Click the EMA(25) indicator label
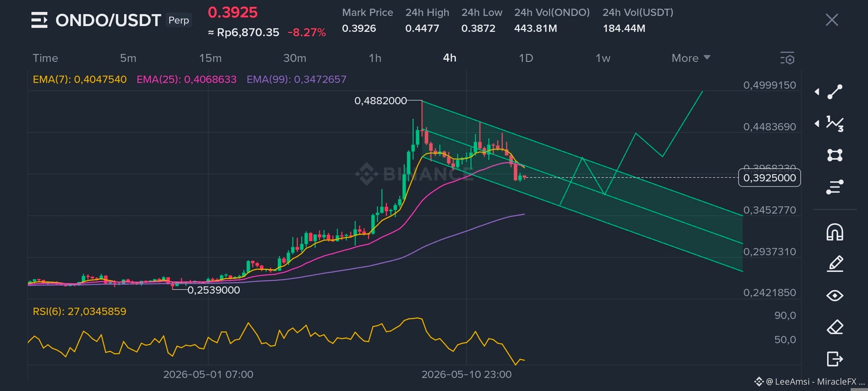Viewport: 868px width, 391px height. 187,79
